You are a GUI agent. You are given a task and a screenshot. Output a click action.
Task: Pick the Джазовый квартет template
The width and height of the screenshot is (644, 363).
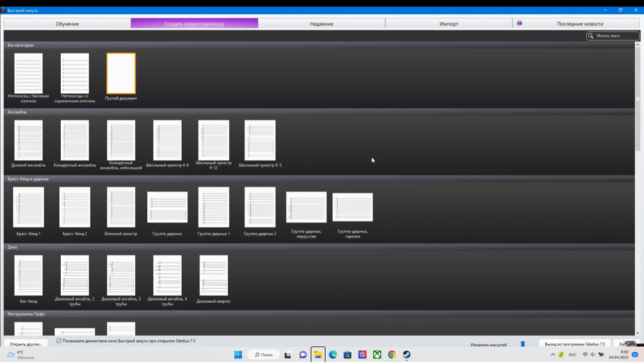pos(214,275)
